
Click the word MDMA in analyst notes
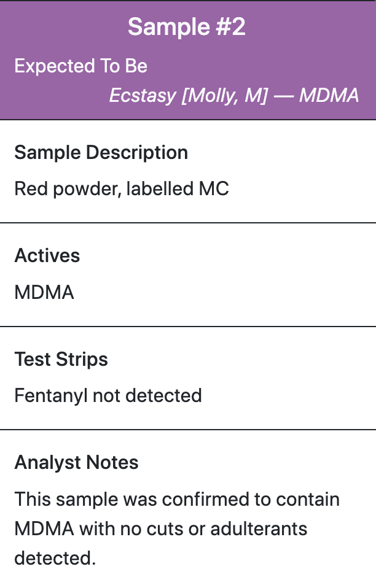pos(44,529)
